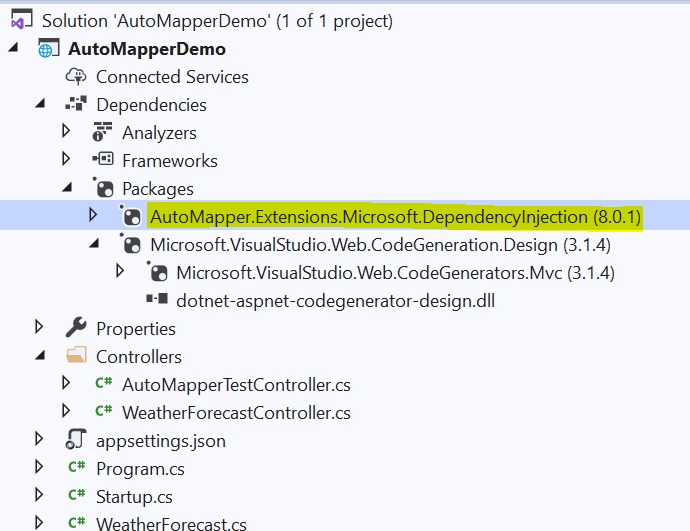Click the appsettings.json file icon
Viewport: 690px width, 531px height.
[76, 439]
